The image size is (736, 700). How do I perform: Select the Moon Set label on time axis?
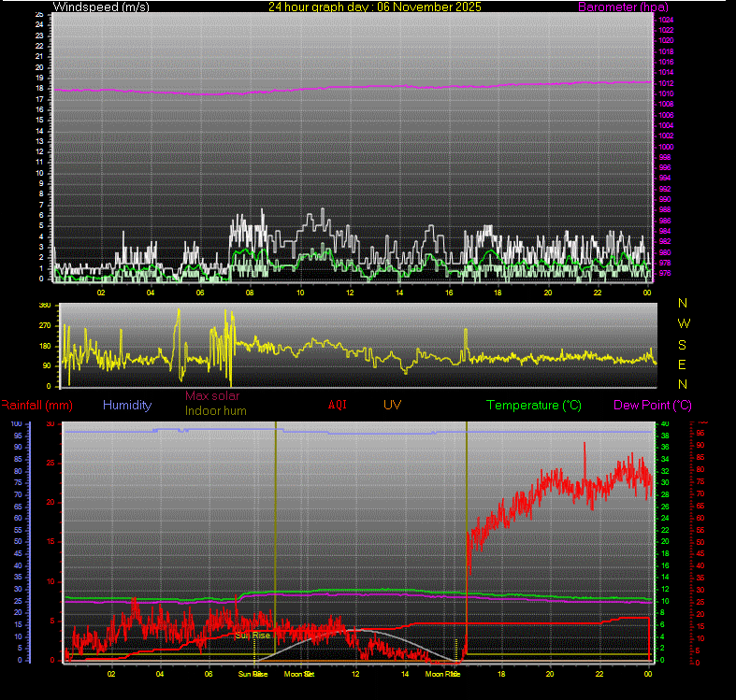pos(299,673)
